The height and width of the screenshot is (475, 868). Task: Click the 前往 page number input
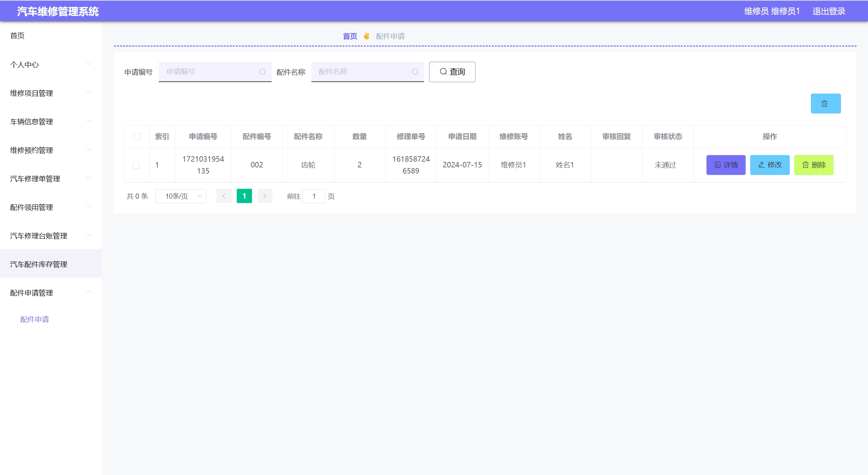314,196
